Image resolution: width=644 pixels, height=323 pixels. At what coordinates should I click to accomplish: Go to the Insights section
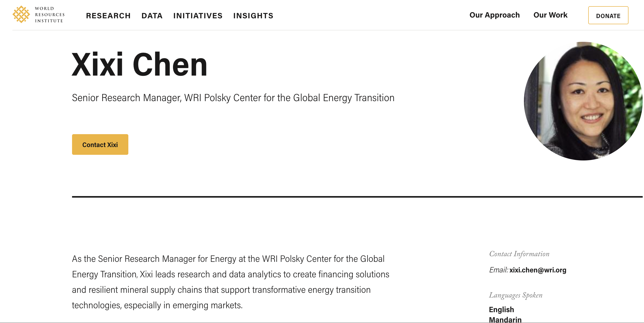coord(253,16)
